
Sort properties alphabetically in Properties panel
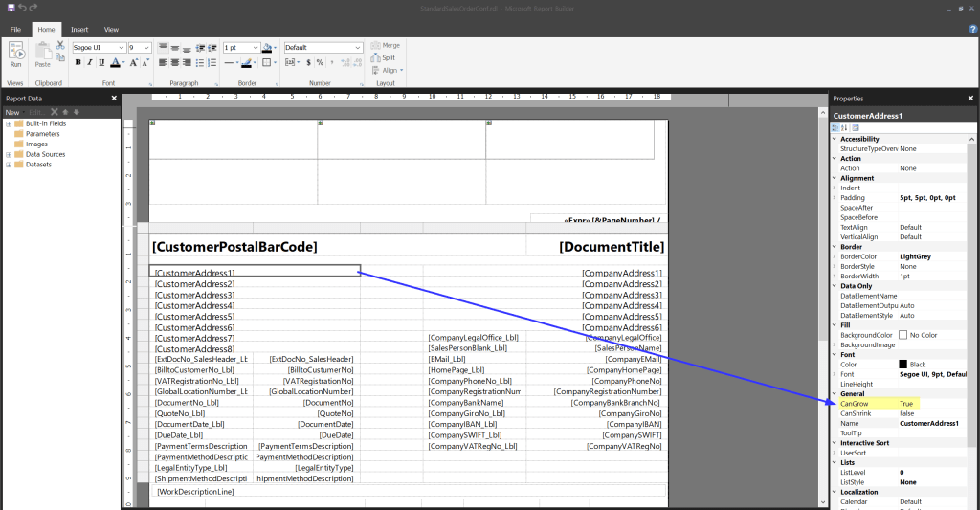point(845,128)
